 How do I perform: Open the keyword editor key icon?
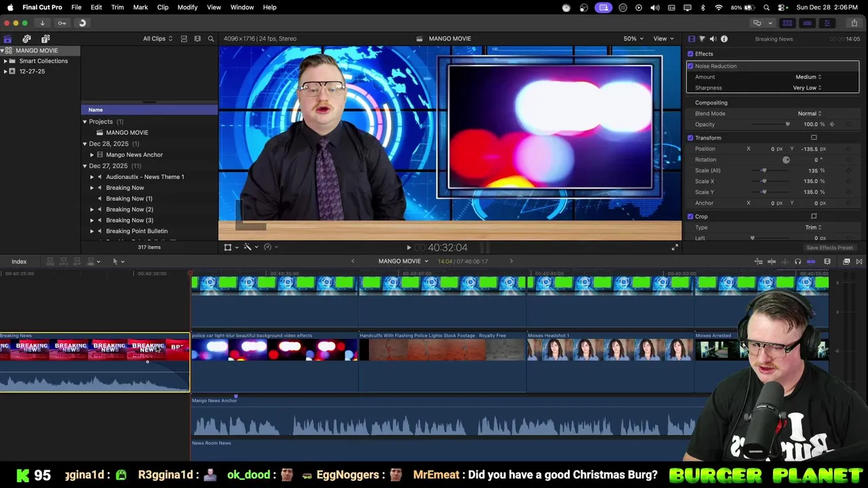[62, 23]
